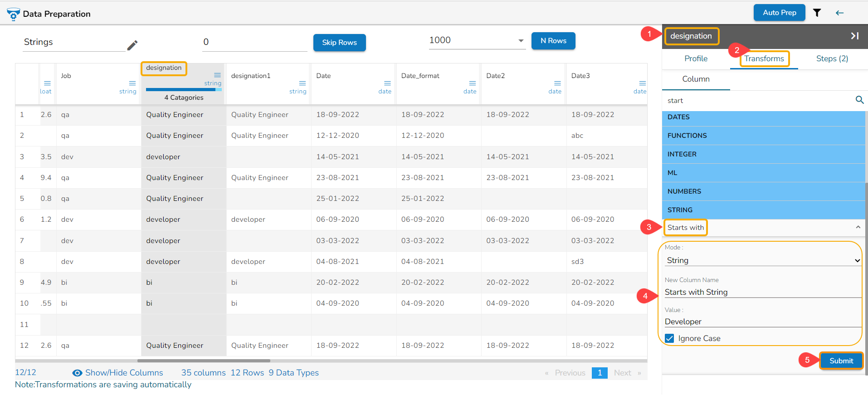Click the eye icon for Show/Hide Columns
The width and height of the screenshot is (868, 395).
(x=77, y=373)
